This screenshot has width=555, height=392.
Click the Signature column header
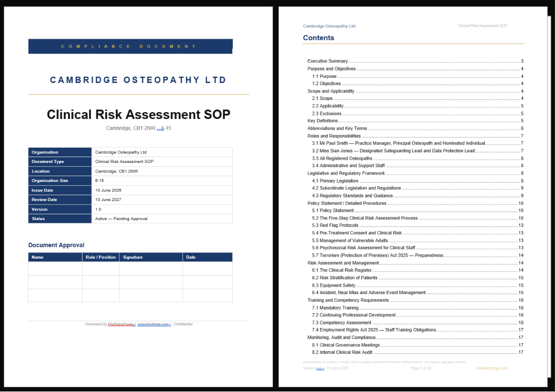(151, 257)
